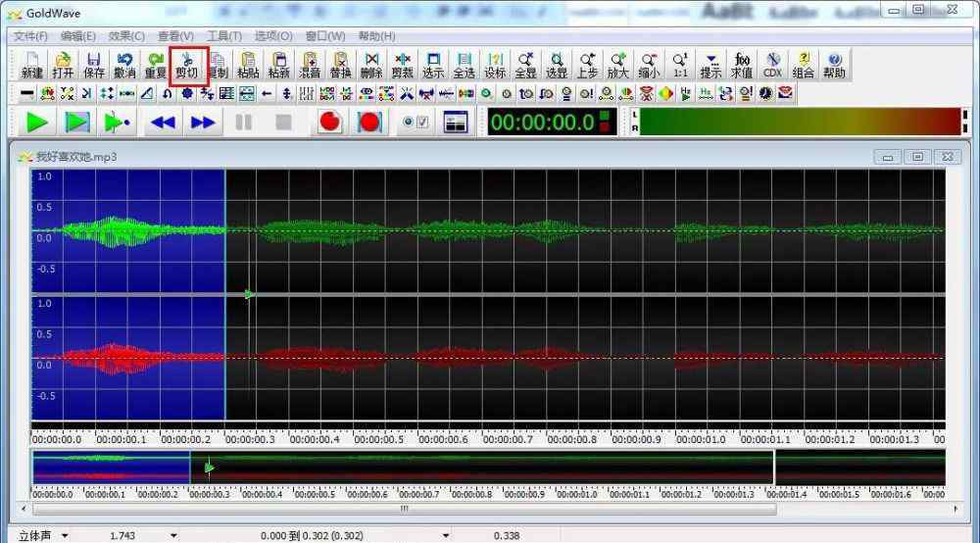Expand the 立体声 channel dropdown arrow
The image size is (980, 543).
click(65, 536)
